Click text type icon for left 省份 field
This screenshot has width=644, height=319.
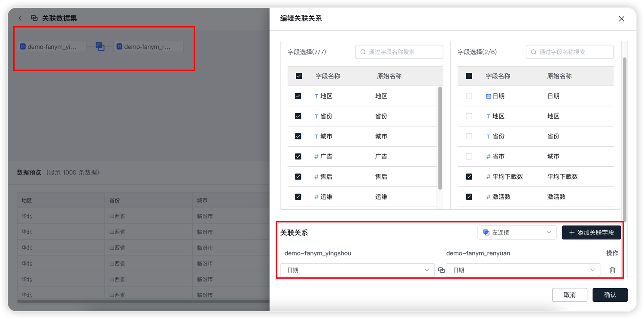316,116
